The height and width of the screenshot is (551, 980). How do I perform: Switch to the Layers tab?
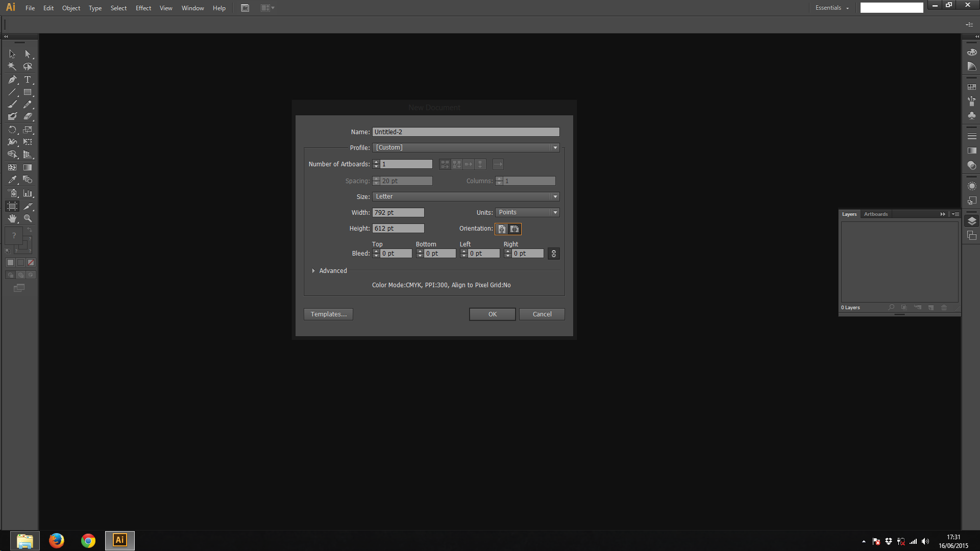[849, 214]
